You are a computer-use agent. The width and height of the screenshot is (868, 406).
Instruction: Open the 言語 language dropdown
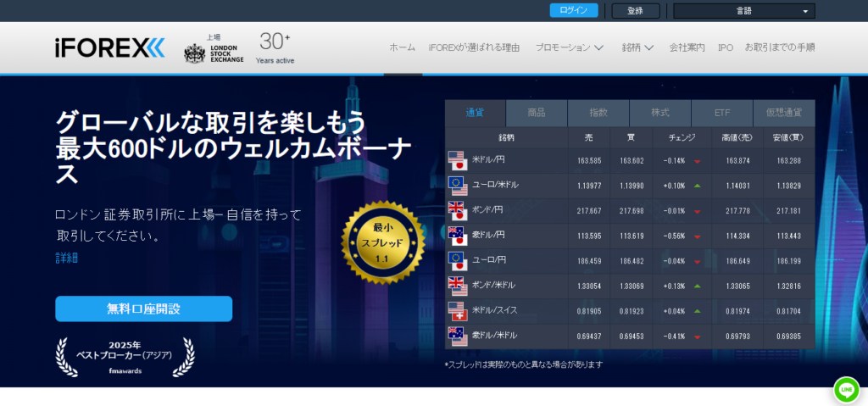point(744,11)
